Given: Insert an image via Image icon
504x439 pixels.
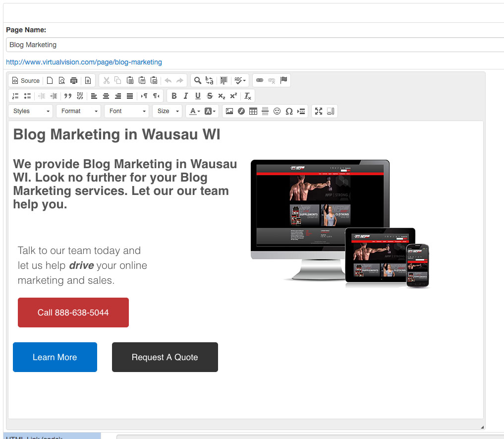Looking at the screenshot, I should click(x=229, y=111).
